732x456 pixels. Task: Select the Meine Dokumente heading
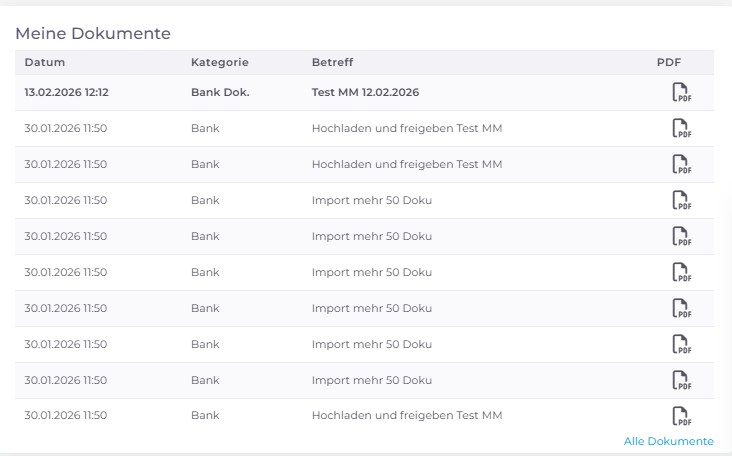pyautogui.click(x=93, y=33)
